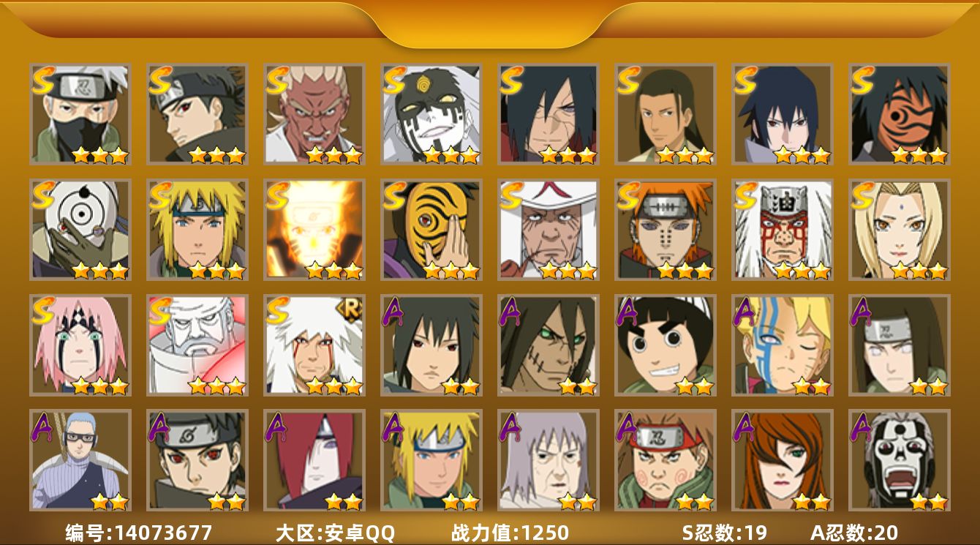Open the glowing Nine-Tails chakra Naruto card
The image size is (980, 545).
point(314,230)
